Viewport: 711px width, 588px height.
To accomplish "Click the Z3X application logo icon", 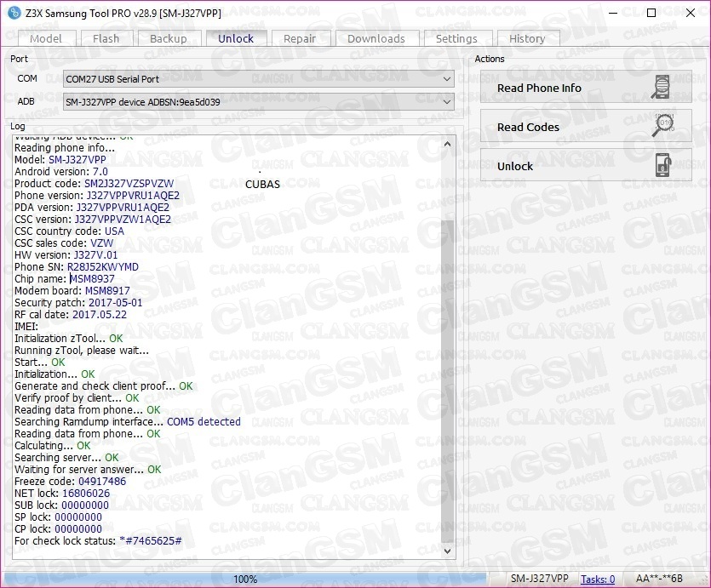I will coord(14,13).
